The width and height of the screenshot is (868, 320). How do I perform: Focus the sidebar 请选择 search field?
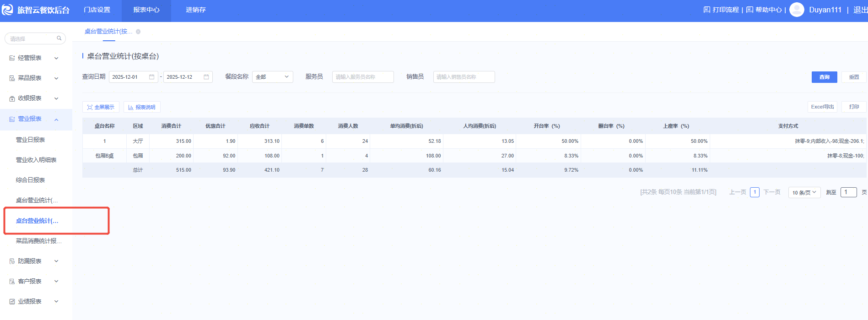pos(35,38)
